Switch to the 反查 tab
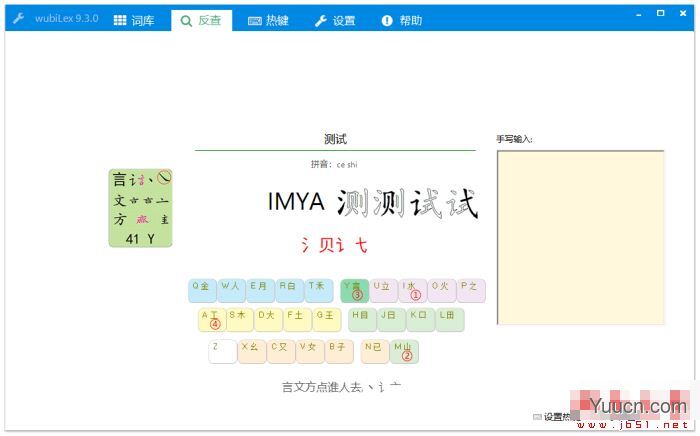 201,21
